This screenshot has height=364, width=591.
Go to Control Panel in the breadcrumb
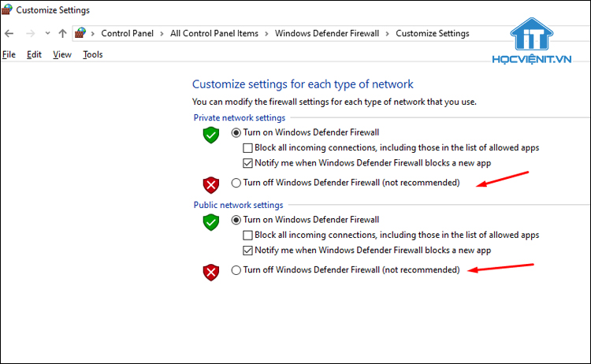pyautogui.click(x=127, y=34)
